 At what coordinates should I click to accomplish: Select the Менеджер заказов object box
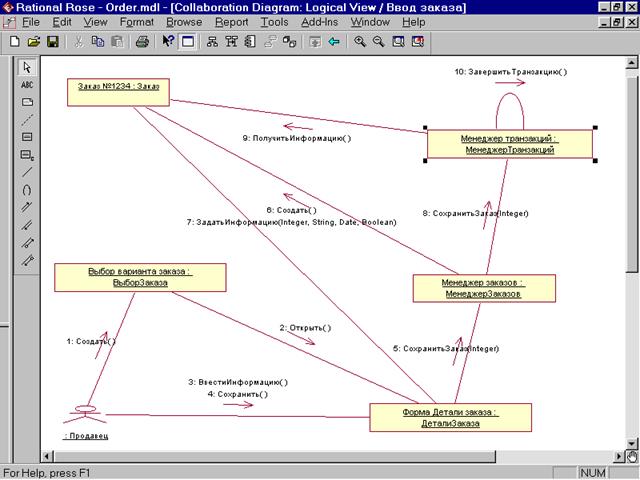pyautogui.click(x=484, y=288)
